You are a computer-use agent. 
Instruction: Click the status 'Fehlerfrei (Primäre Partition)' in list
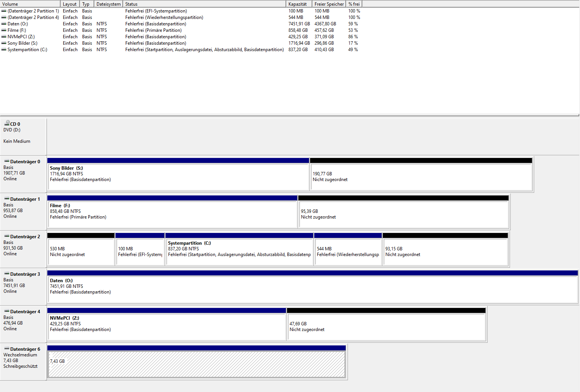tap(153, 30)
